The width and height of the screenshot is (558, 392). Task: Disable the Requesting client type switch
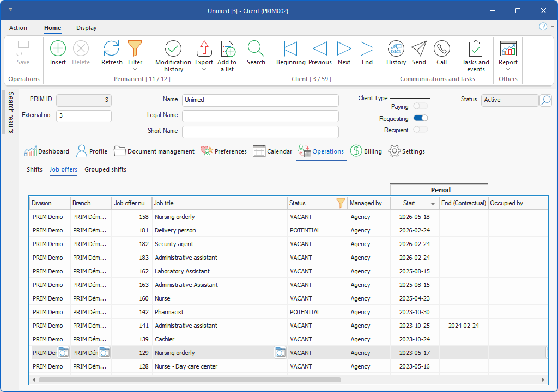point(420,118)
